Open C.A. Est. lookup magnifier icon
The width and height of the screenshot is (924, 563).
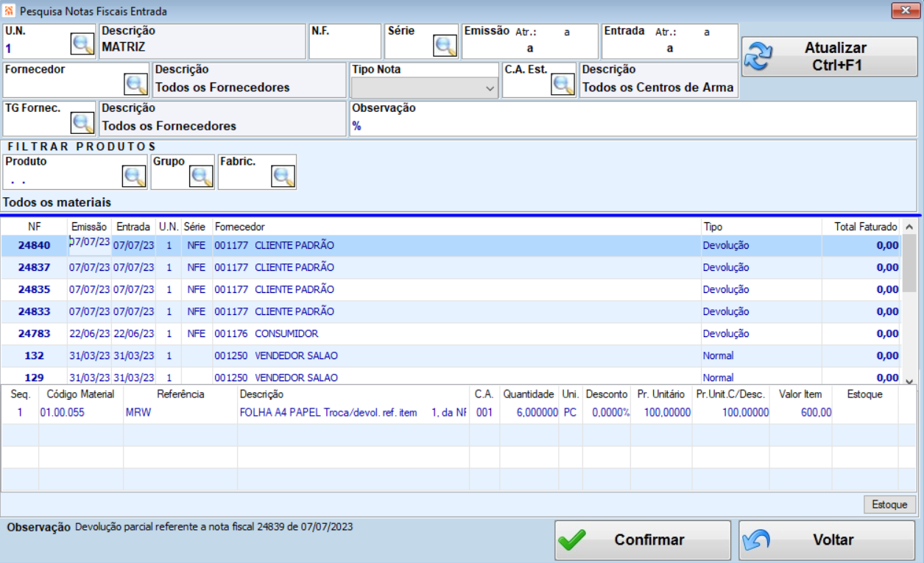click(563, 84)
